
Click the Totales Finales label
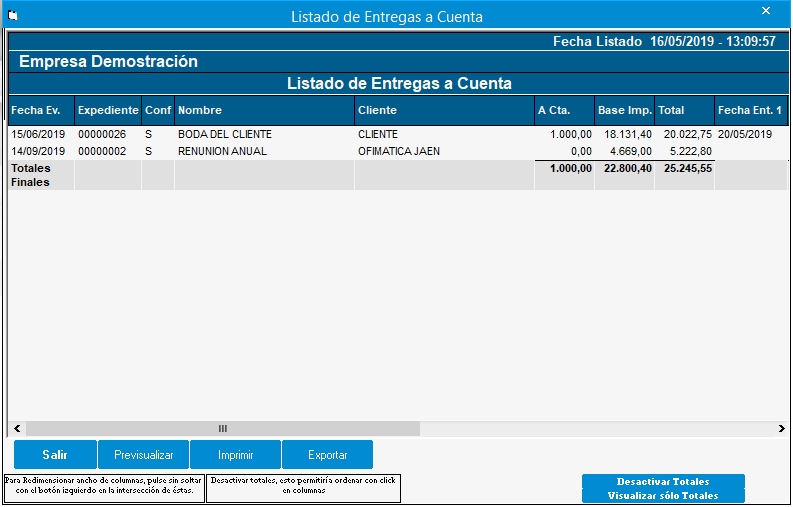(x=31, y=175)
